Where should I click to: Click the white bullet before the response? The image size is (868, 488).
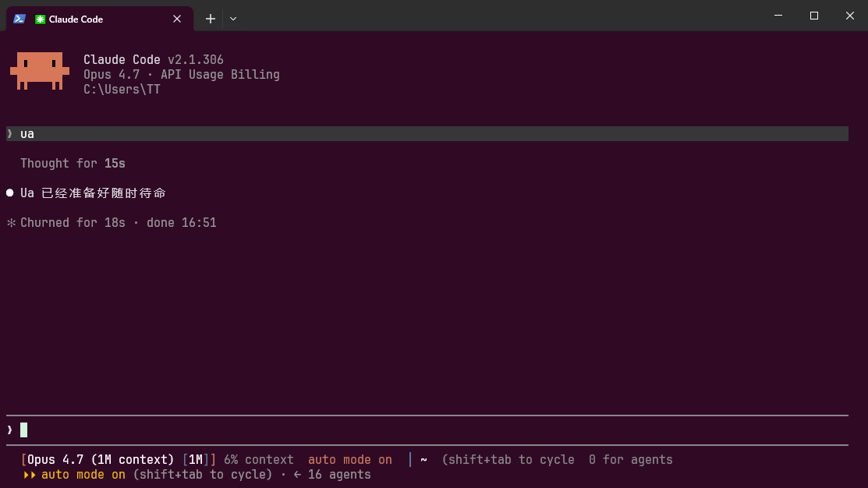point(10,193)
